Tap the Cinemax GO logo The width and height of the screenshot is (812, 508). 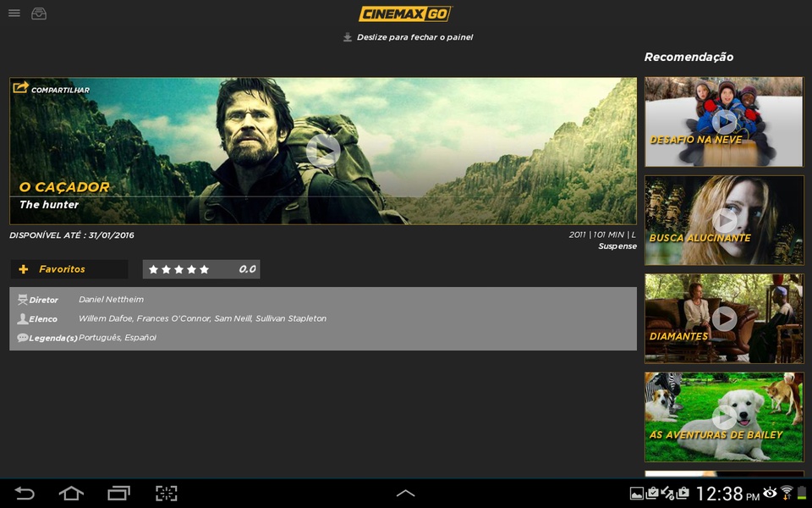click(405, 14)
